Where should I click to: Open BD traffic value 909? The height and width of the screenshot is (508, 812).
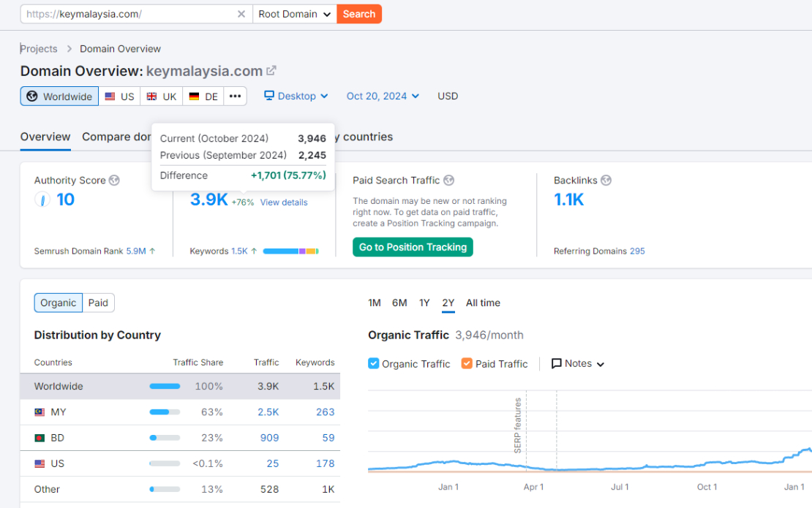pos(269,438)
